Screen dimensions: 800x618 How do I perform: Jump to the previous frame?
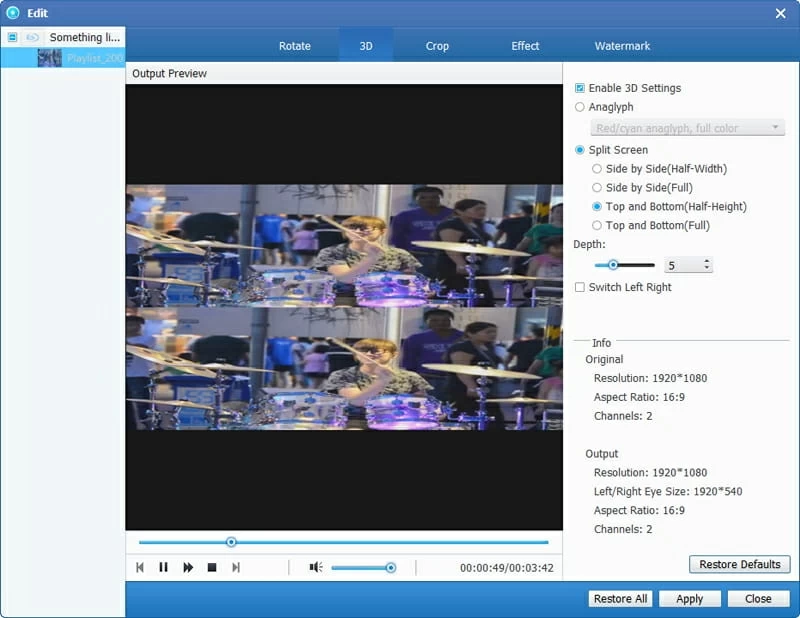tap(140, 567)
